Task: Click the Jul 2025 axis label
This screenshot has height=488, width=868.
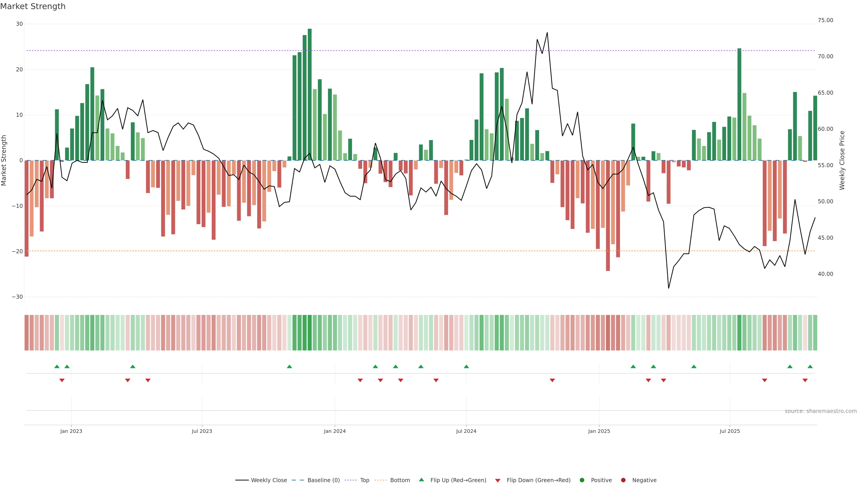Action: (729, 431)
